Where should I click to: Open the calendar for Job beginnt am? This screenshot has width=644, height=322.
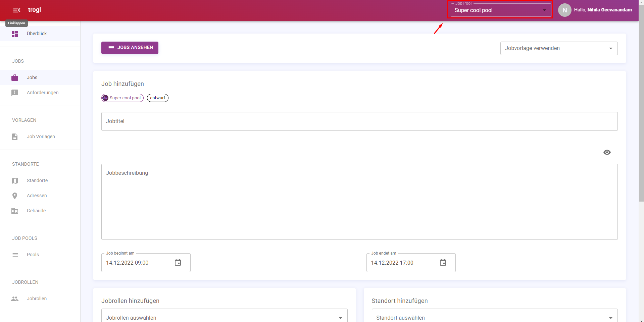coord(178,263)
